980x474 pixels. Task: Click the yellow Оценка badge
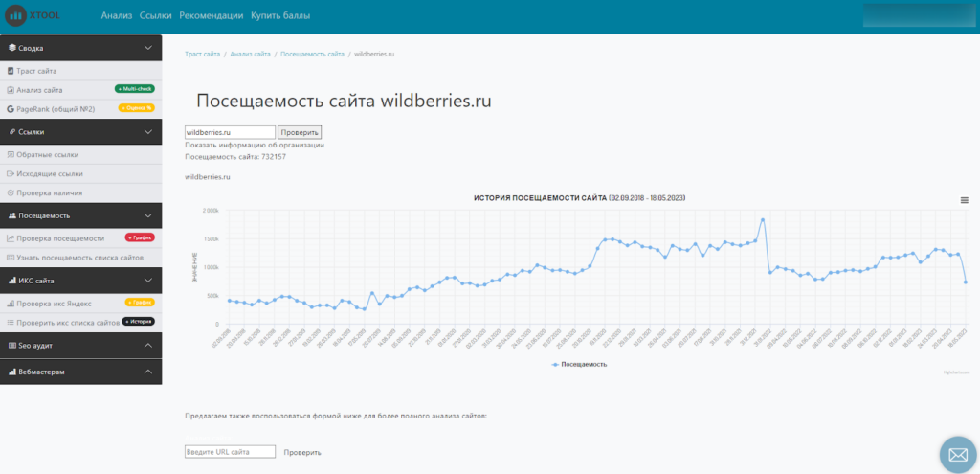point(136,107)
